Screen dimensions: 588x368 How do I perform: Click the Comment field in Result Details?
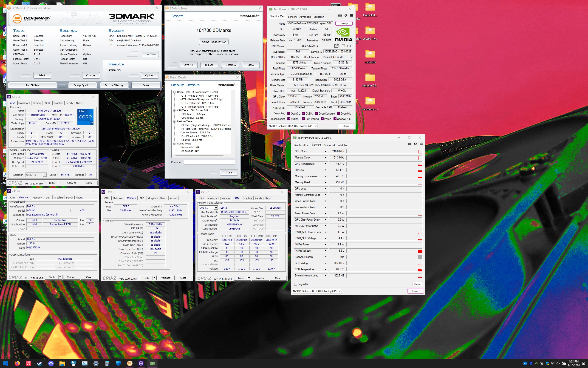(209, 162)
